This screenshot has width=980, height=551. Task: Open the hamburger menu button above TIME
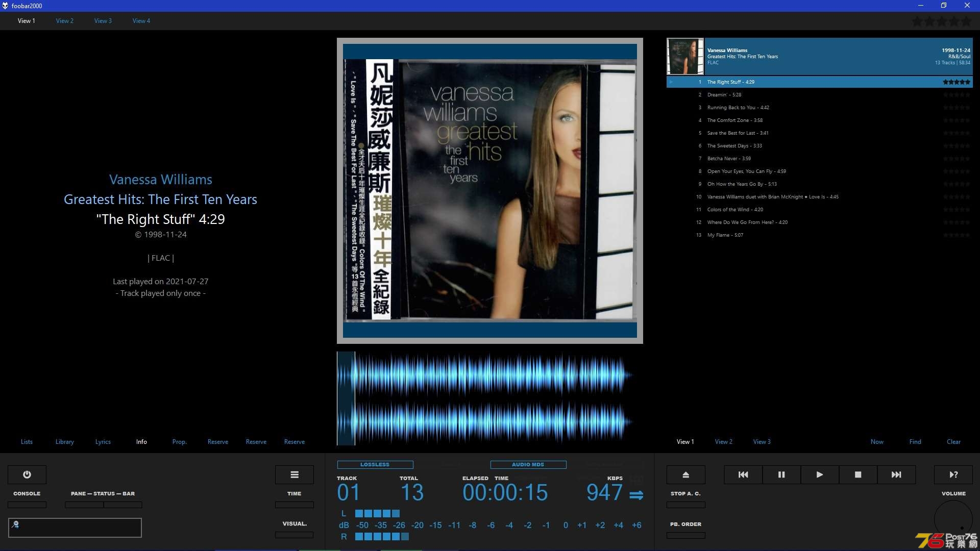click(x=295, y=474)
